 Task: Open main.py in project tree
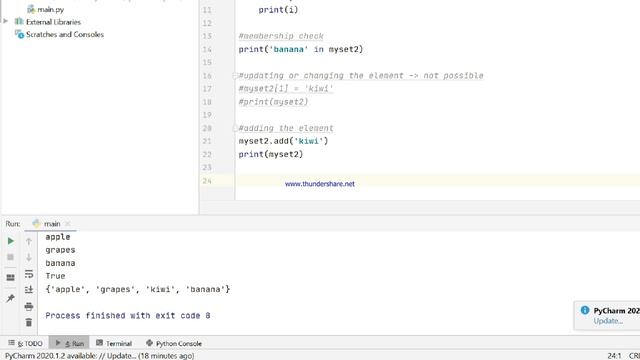(51, 9)
